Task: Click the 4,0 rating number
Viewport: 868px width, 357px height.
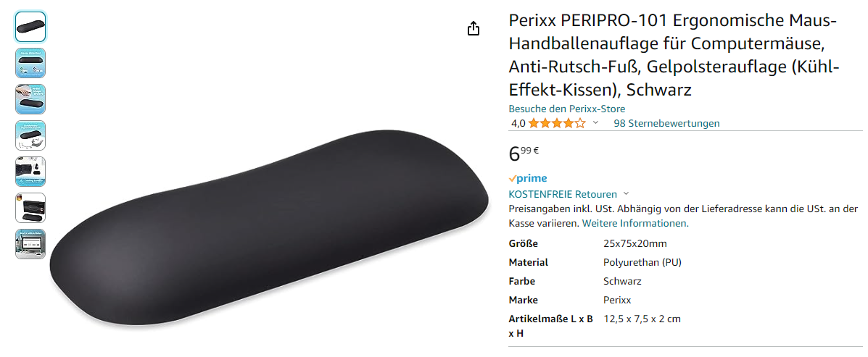Action: pos(518,123)
